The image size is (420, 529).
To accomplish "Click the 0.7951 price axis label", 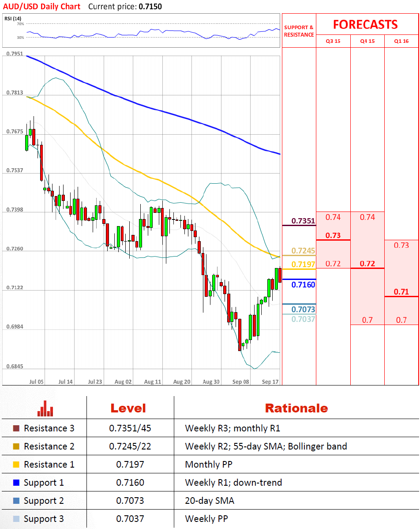I will pos(15,53).
